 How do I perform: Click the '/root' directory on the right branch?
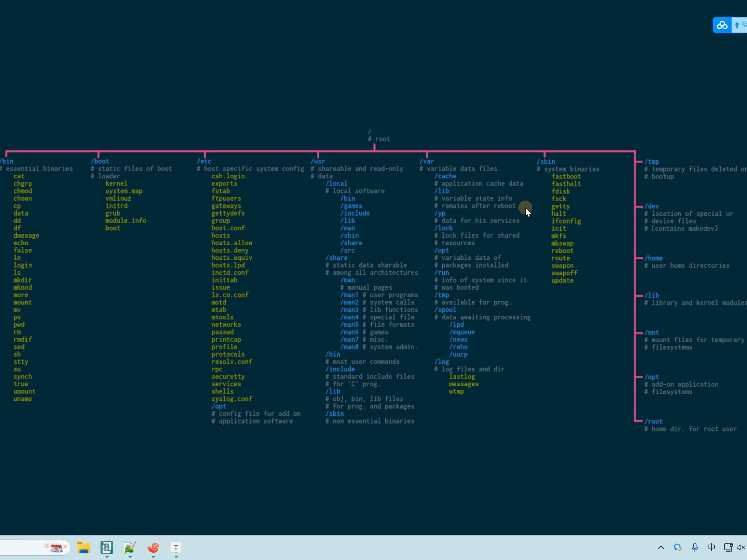click(653, 421)
